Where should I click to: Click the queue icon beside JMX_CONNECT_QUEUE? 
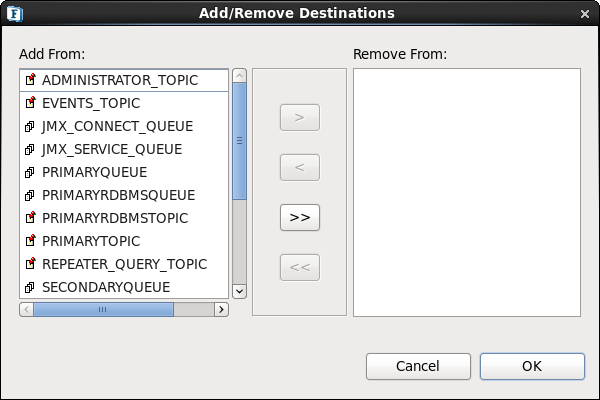click(x=30, y=126)
